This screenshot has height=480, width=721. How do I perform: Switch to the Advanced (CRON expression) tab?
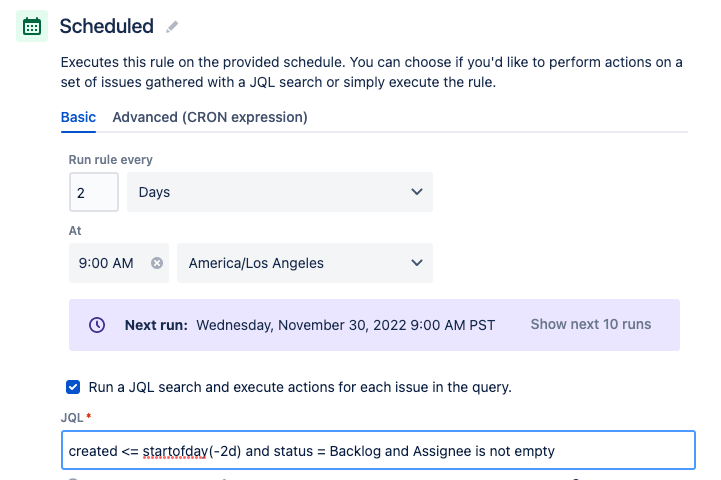210,117
